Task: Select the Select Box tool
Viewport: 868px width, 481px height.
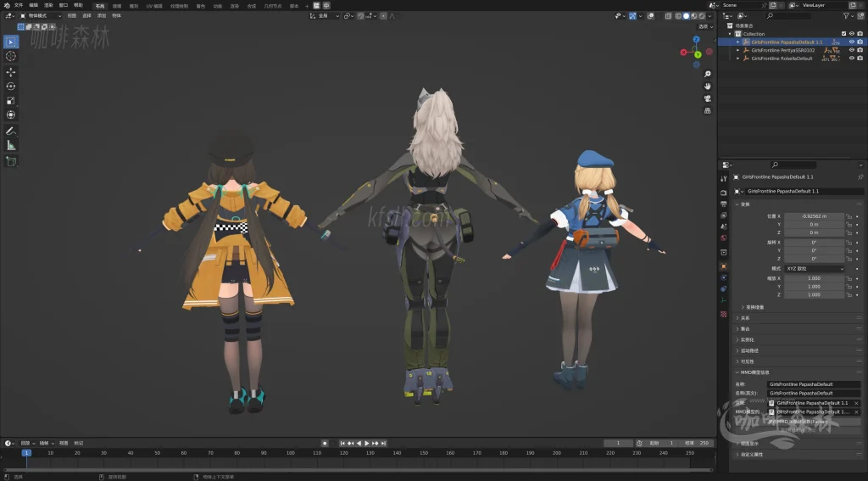Action: tap(10, 42)
